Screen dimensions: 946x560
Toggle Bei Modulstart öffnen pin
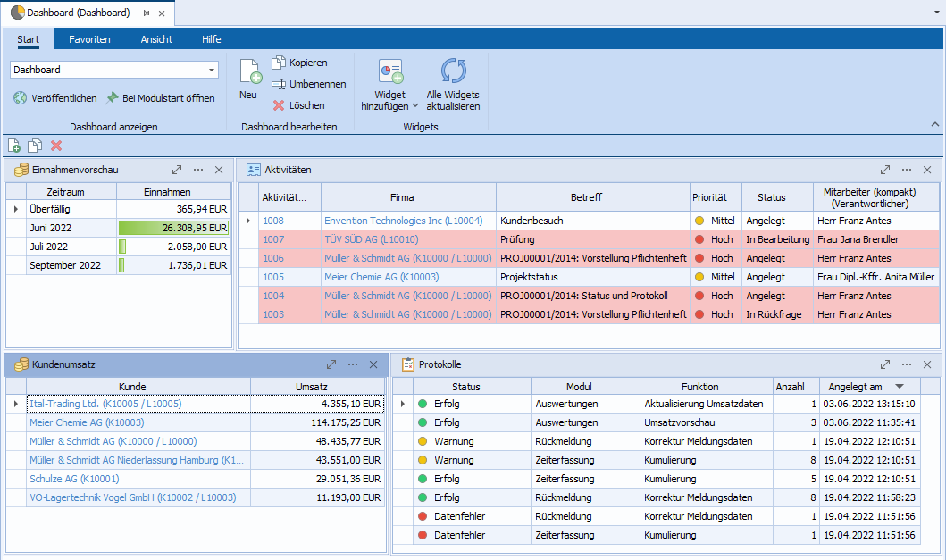click(113, 98)
